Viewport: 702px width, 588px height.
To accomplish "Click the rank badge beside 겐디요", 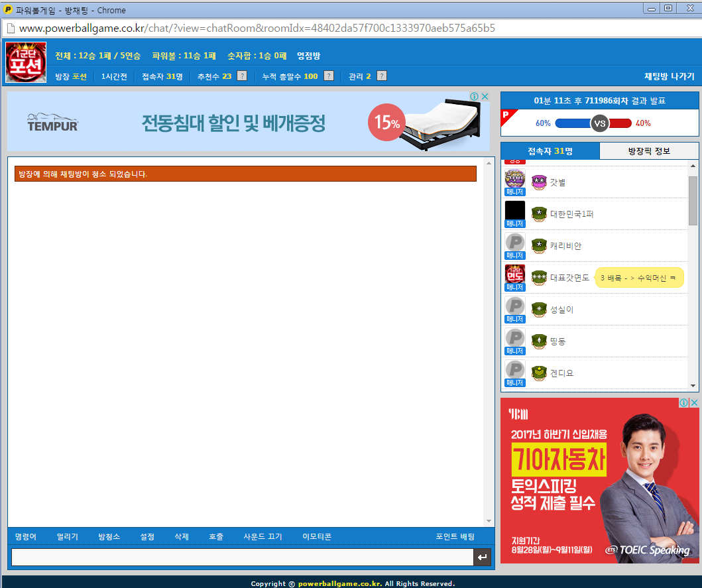I will [x=539, y=373].
